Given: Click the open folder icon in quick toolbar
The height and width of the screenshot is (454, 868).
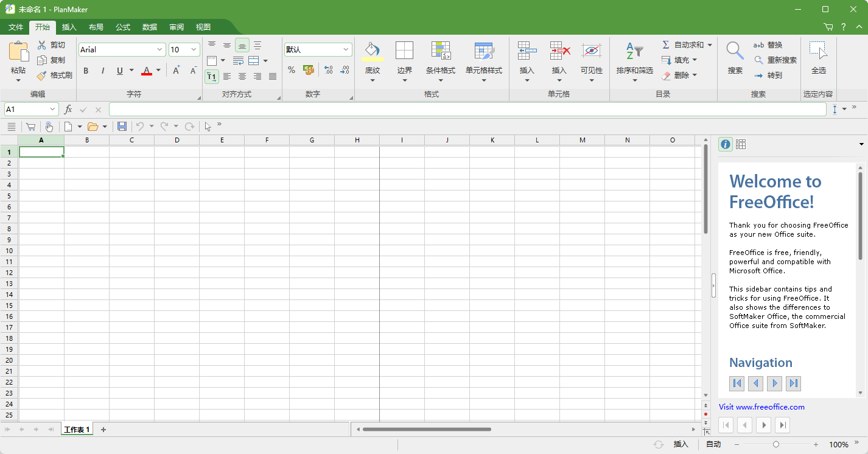Looking at the screenshot, I should (93, 127).
